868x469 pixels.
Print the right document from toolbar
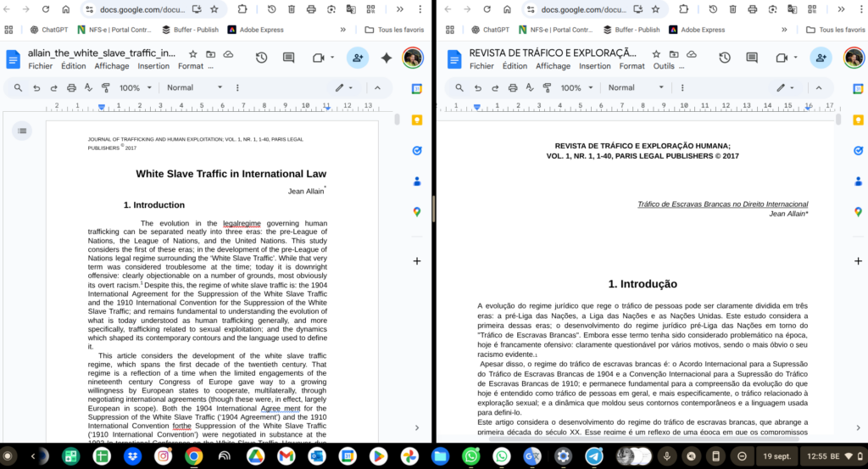pyautogui.click(x=513, y=87)
